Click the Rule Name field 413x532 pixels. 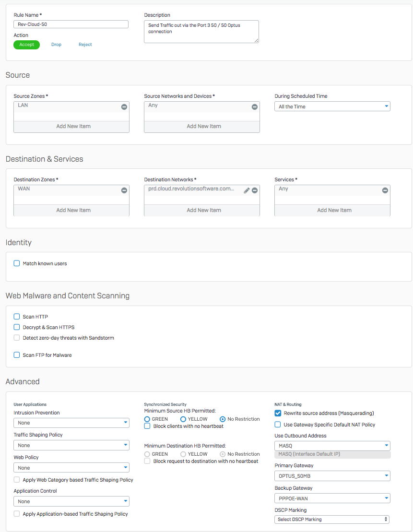(x=71, y=24)
